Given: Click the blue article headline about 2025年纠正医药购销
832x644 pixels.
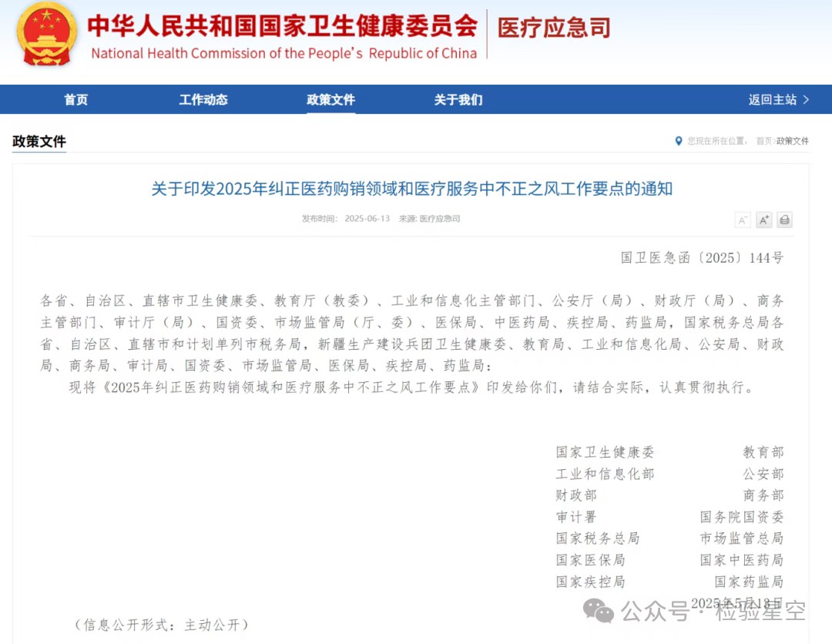Looking at the screenshot, I should [411, 189].
